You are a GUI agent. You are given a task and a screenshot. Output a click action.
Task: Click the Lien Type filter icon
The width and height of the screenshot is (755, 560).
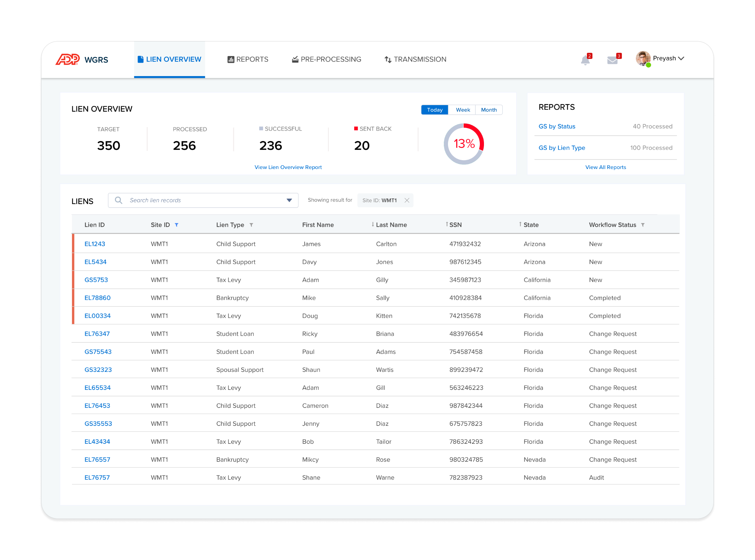pyautogui.click(x=251, y=225)
